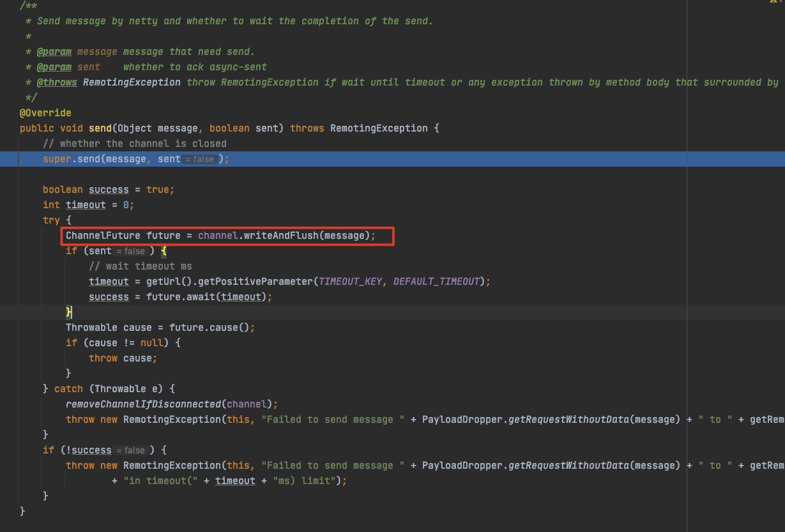This screenshot has height=532, width=785.
Task: Click 'throws' keyword in method signature
Action: coord(307,128)
